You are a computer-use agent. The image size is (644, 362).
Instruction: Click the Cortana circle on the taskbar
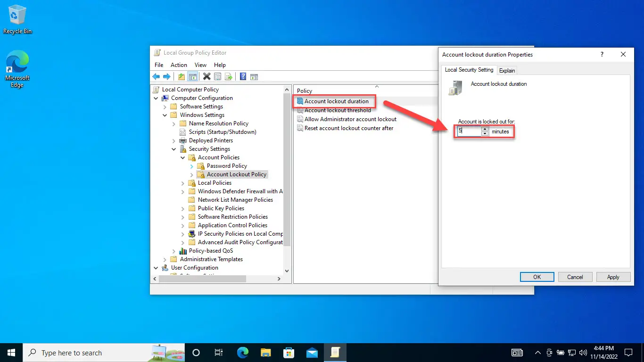pos(196,353)
